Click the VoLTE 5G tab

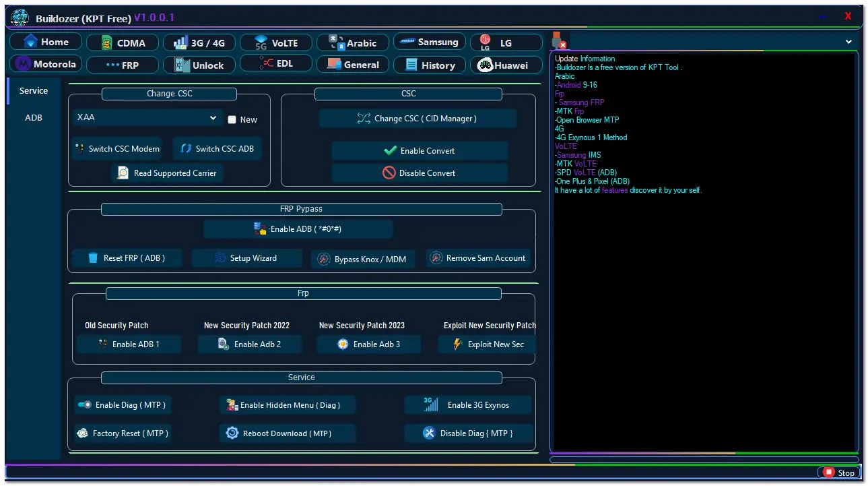[277, 42]
